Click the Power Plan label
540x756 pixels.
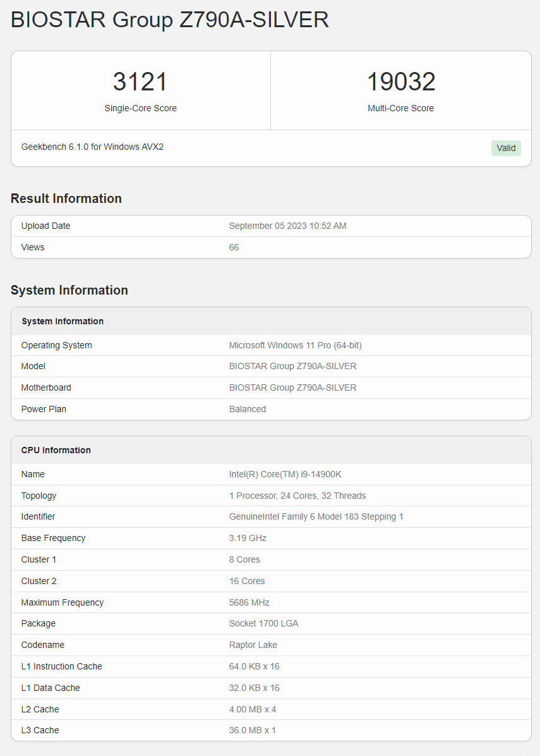click(x=44, y=409)
